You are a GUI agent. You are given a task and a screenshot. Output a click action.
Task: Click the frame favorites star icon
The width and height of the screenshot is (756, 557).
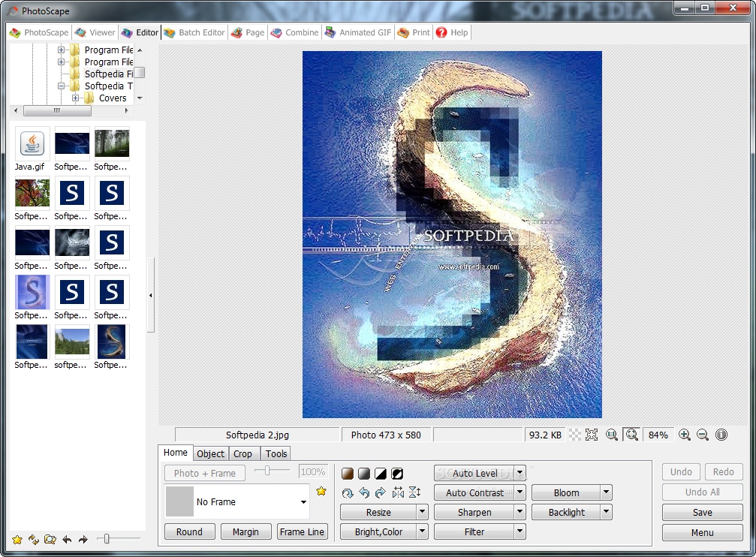click(x=321, y=492)
